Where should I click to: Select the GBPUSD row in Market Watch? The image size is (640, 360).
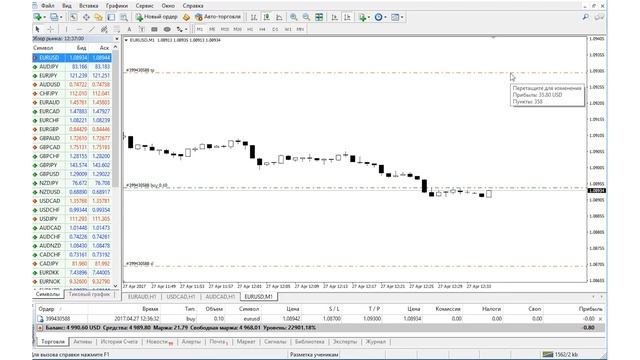[x=72, y=174]
